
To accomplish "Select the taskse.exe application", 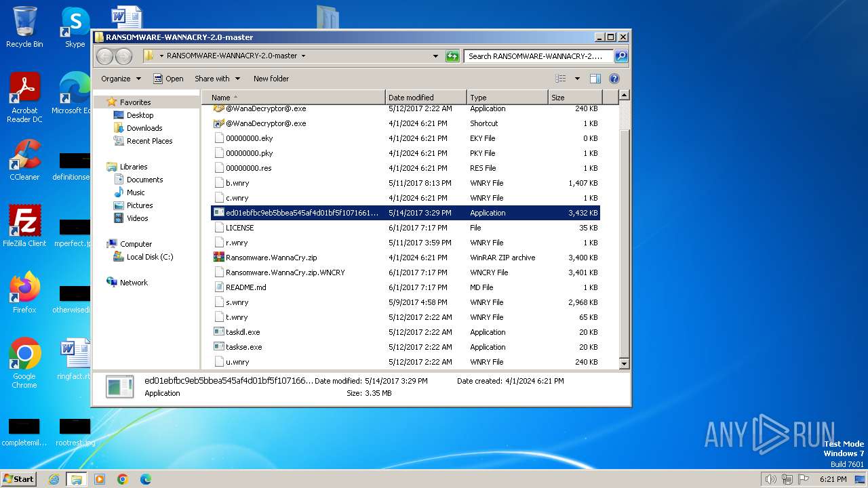I will [405, 347].
